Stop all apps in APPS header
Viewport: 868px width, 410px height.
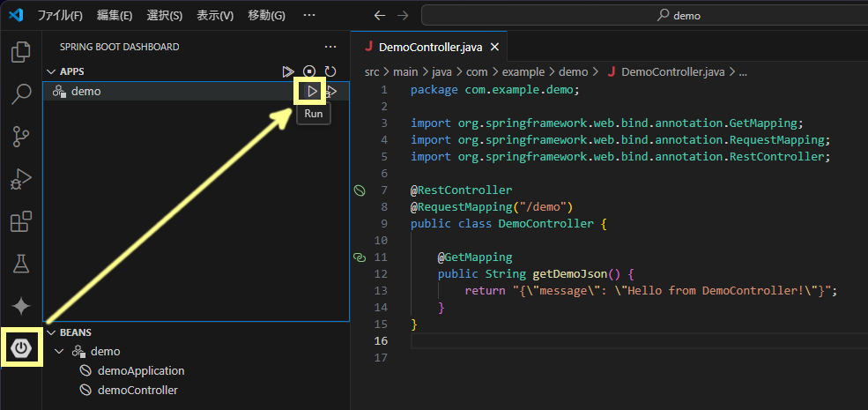coord(309,71)
